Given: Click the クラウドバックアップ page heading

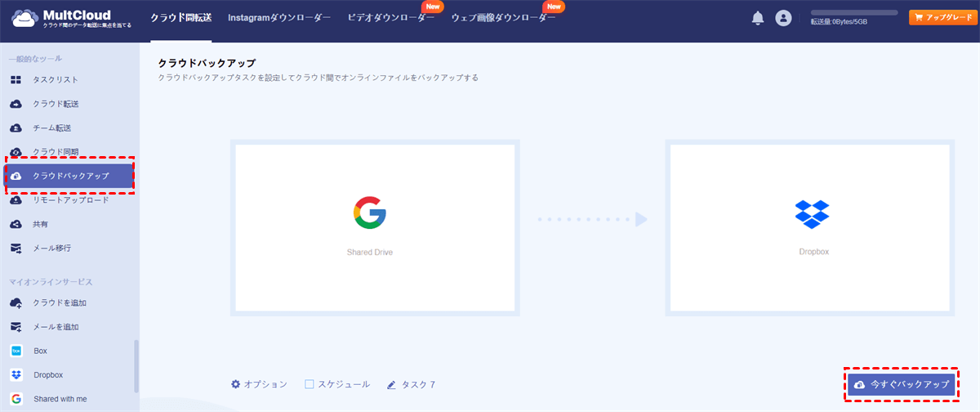Looking at the screenshot, I should tap(207, 63).
